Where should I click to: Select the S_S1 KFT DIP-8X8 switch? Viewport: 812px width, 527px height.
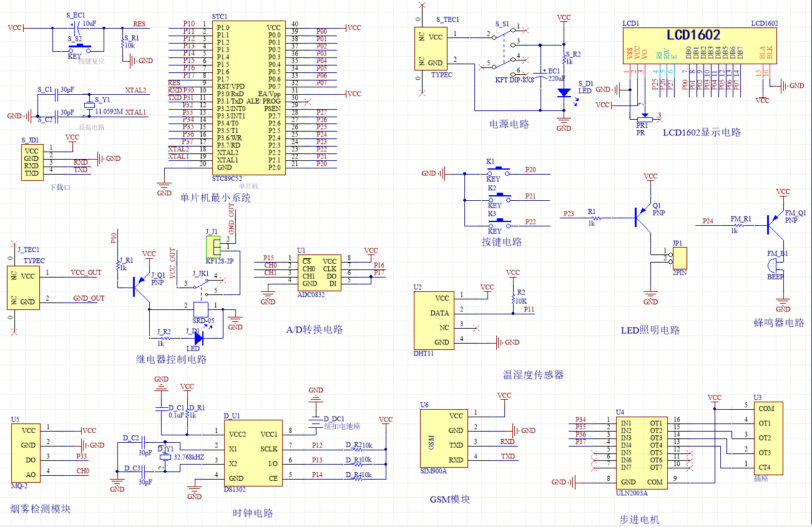pyautogui.click(x=507, y=51)
